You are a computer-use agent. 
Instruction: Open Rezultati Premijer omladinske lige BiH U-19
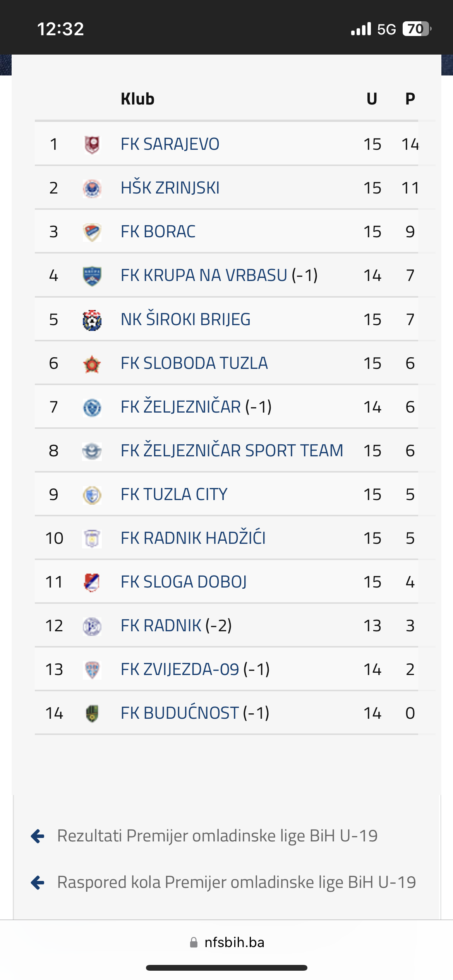pyautogui.click(x=217, y=836)
